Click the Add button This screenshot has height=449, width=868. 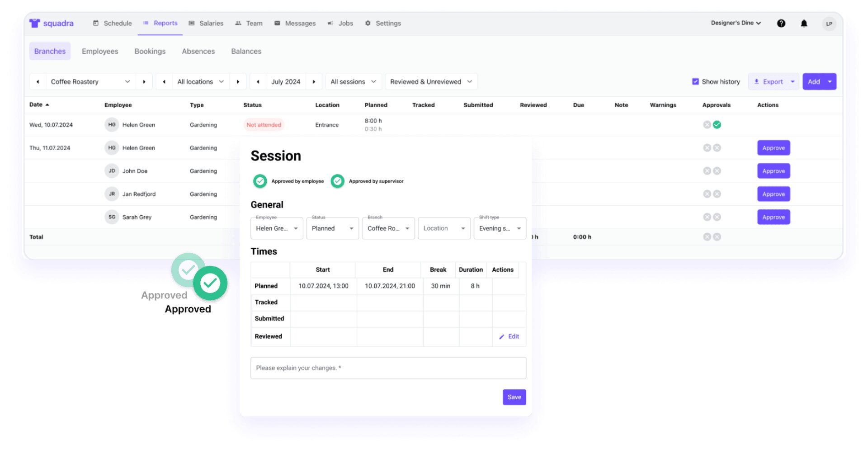coord(814,82)
